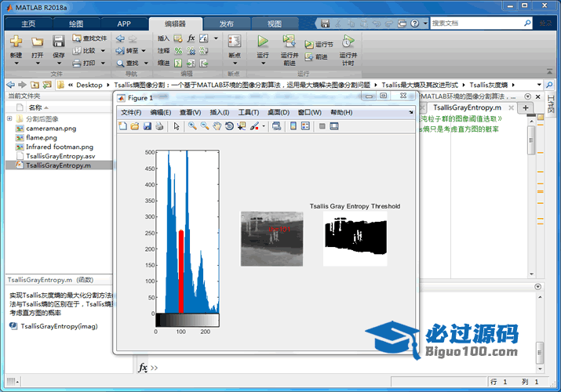The width and height of the screenshot is (561, 392).
Task: Click the Desktop path segment
Action: (x=89, y=85)
